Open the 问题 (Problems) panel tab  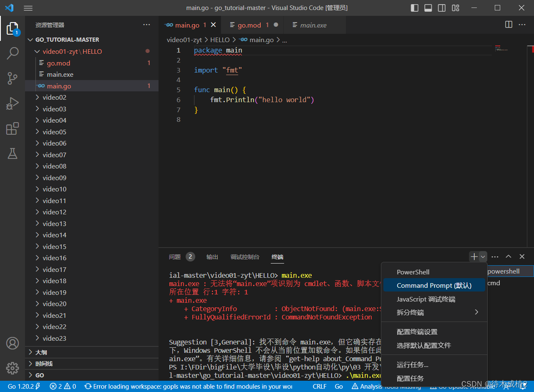click(181, 256)
